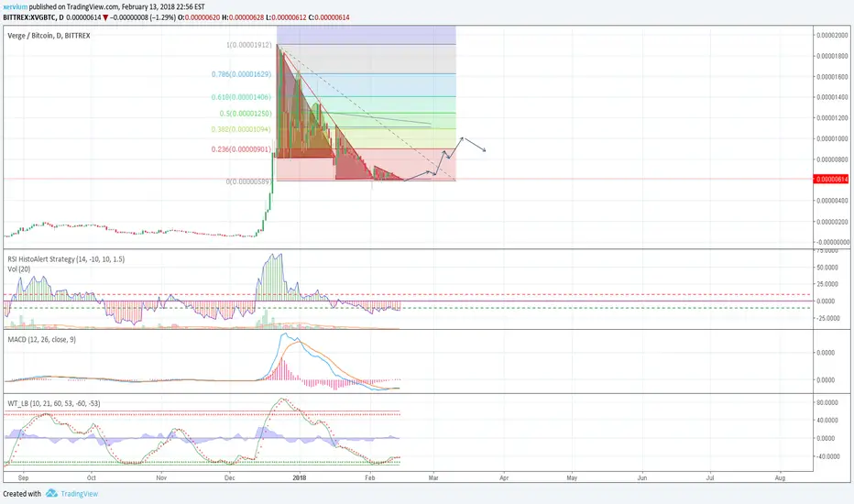The image size is (854, 504).
Task: Click the Jul label on time axis
Action: [x=710, y=477]
